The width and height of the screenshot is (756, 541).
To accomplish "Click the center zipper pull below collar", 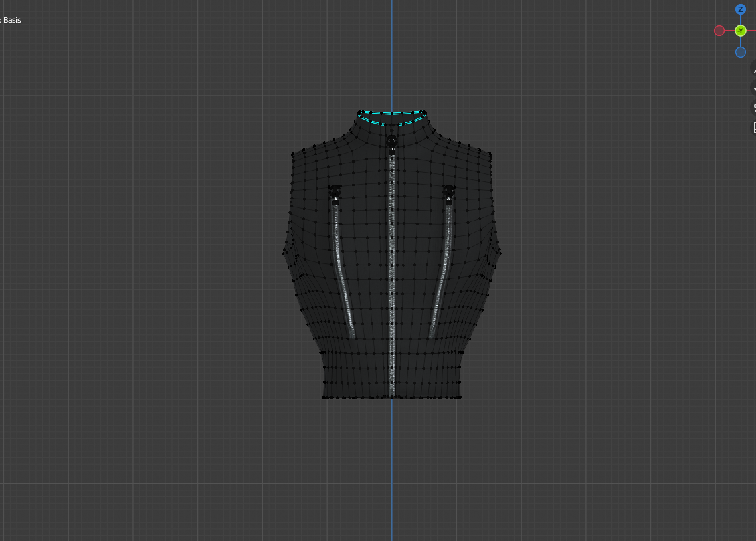I will 391,142.
